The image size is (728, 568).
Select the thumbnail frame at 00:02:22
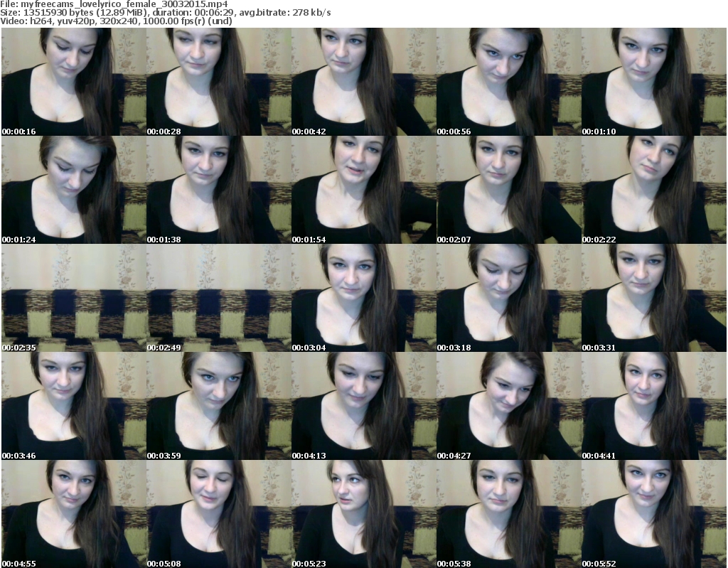coord(654,190)
